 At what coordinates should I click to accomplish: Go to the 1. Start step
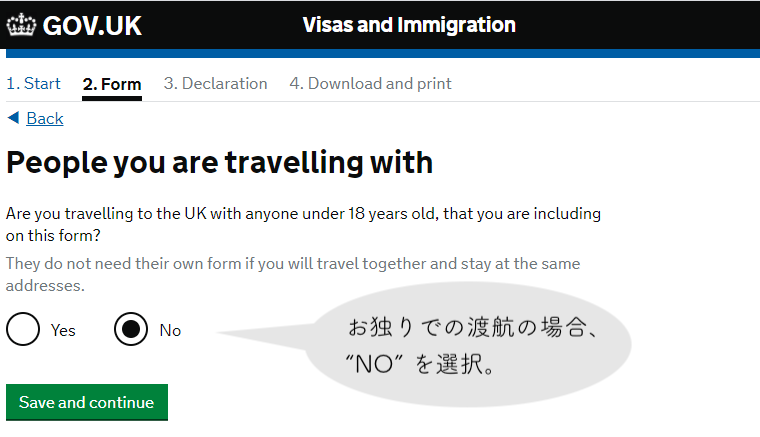[33, 83]
